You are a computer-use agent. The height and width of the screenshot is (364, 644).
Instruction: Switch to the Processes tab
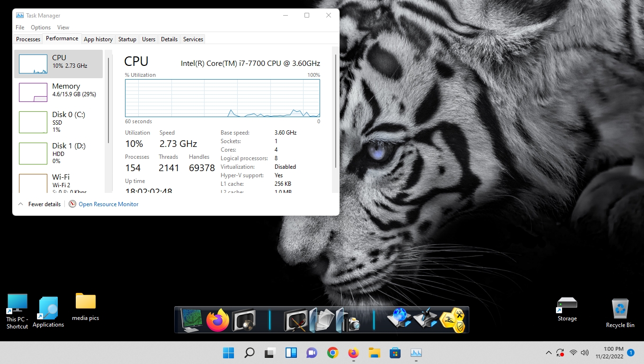[x=28, y=39]
